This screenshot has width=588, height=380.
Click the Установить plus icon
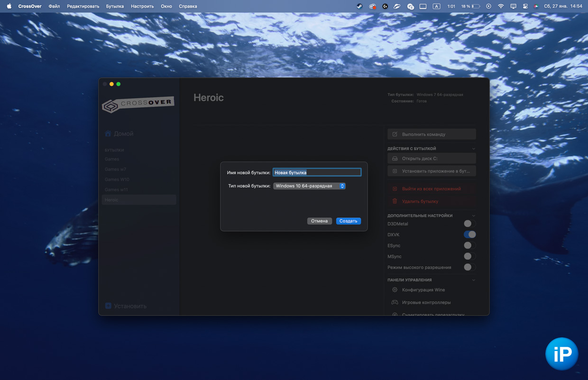(x=108, y=306)
